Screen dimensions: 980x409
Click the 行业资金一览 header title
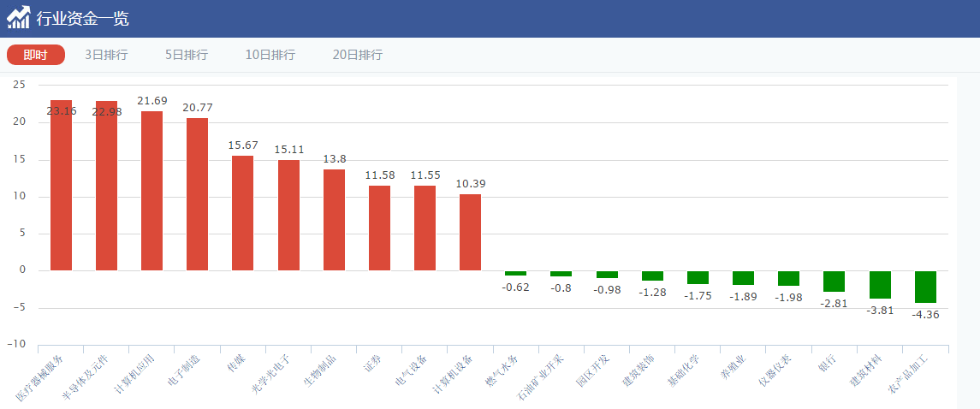[83, 18]
